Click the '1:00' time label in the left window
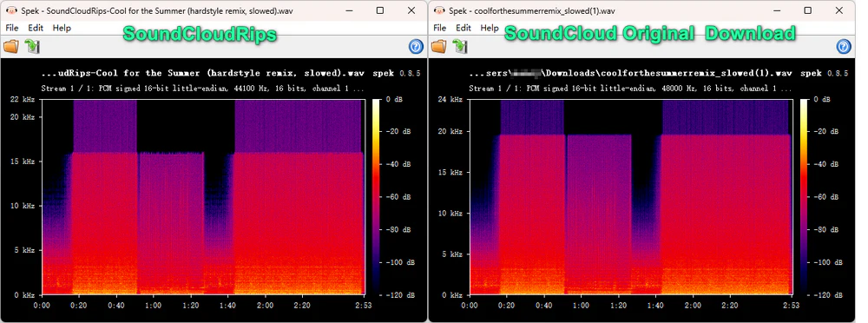Screen dimensions: 868x323 (153, 306)
